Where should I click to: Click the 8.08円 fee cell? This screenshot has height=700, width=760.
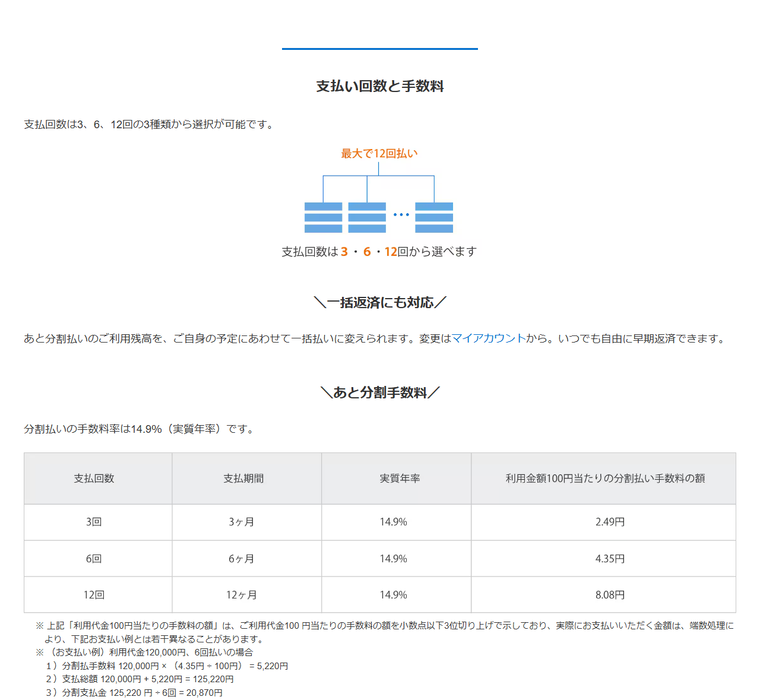[x=604, y=595]
